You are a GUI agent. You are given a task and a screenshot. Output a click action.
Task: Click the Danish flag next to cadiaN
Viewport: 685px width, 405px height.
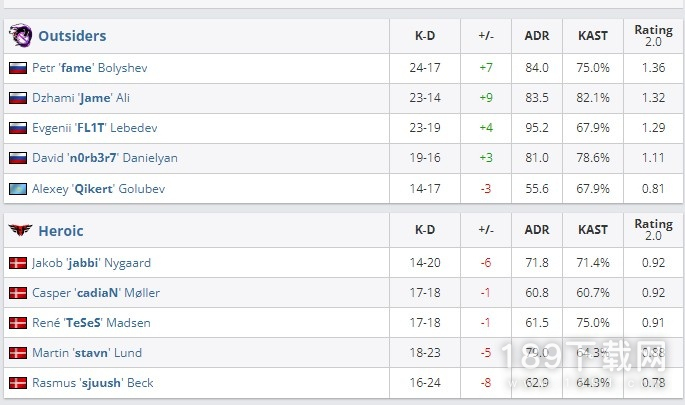(x=18, y=293)
